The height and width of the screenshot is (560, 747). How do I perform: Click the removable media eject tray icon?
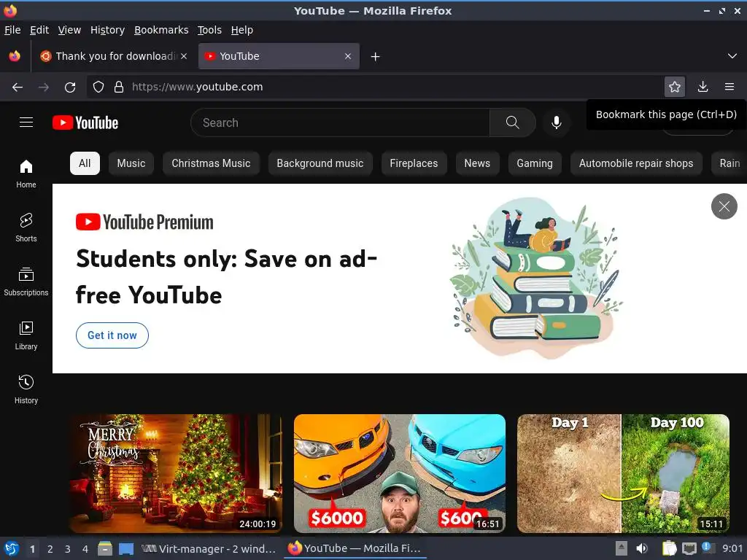click(621, 548)
